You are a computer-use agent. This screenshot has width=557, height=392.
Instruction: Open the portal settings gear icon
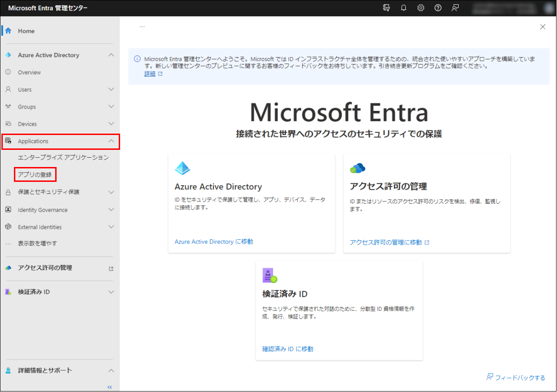pyautogui.click(x=421, y=8)
